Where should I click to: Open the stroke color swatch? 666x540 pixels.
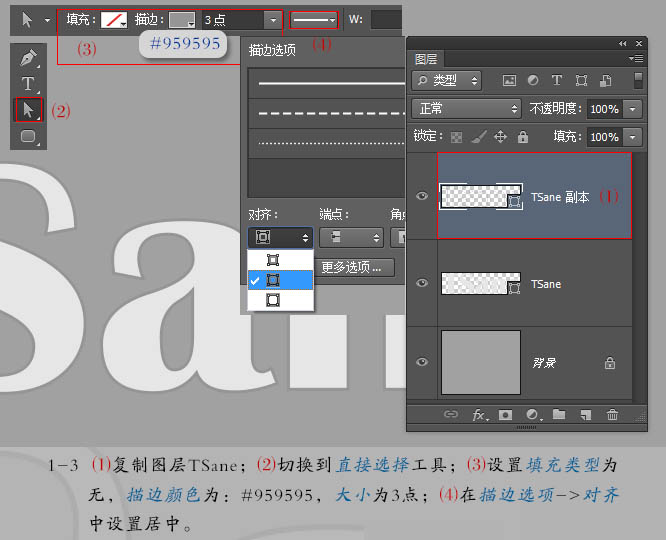182,20
